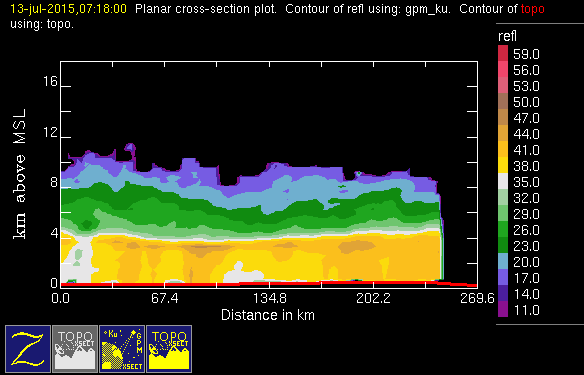
Task: Click the 26.0 green legend swatch
Action: [x=503, y=229]
